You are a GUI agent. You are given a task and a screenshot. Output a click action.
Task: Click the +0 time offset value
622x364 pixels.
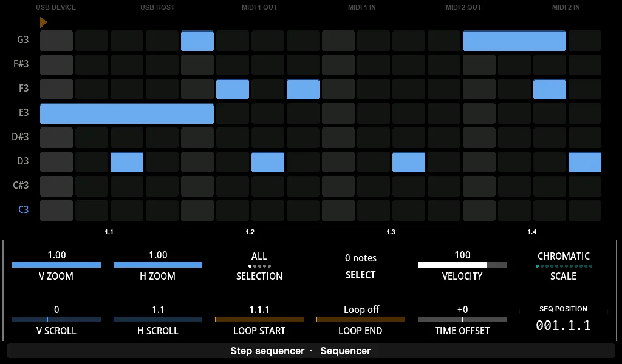coord(462,309)
